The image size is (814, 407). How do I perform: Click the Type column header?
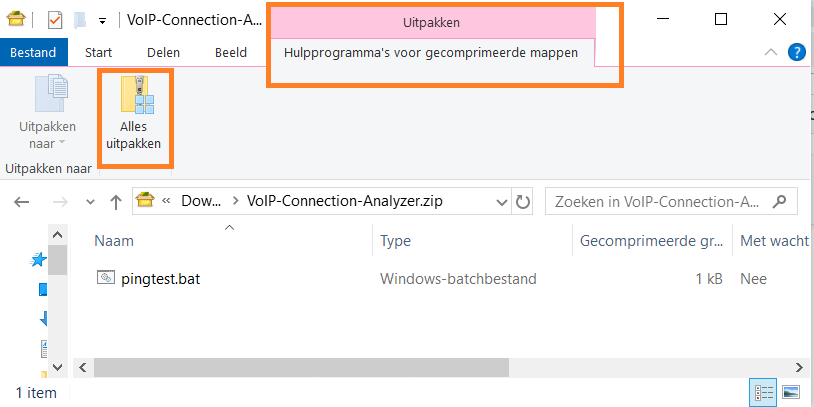pos(396,241)
